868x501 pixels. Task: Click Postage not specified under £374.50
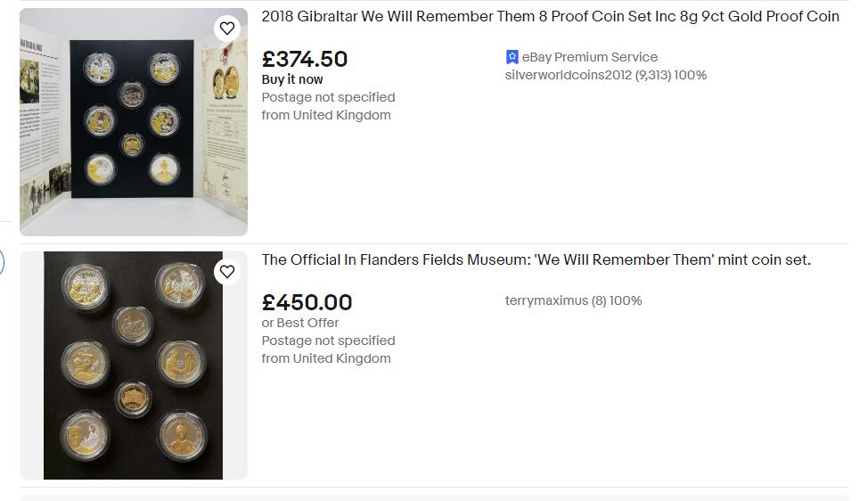328,97
